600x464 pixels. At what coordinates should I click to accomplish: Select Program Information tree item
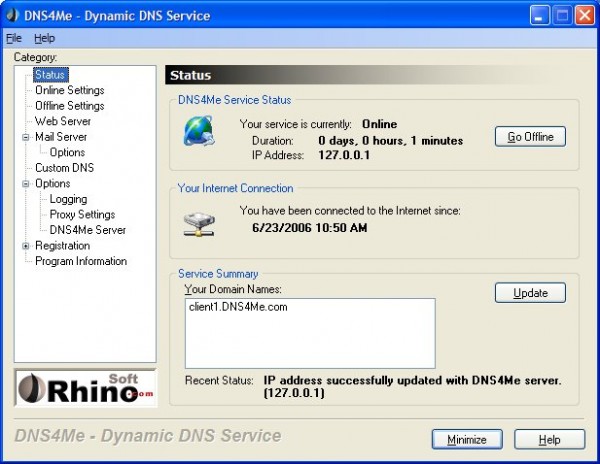tap(81, 261)
